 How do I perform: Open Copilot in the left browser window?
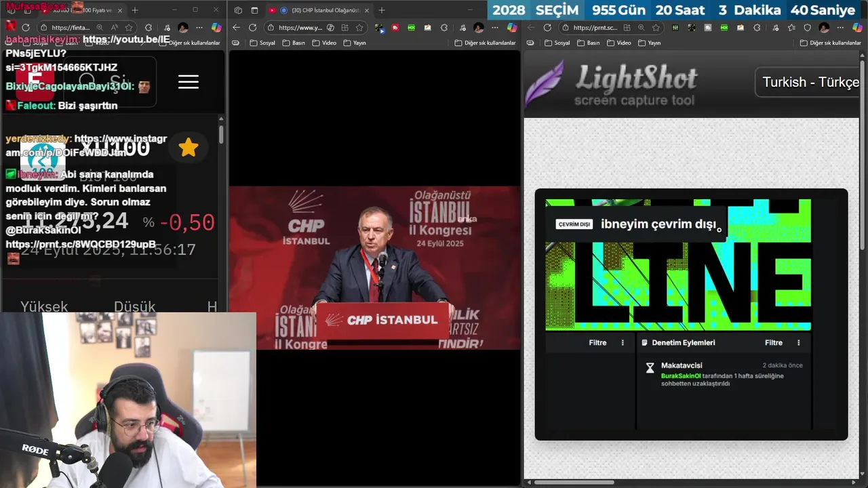[x=216, y=28]
